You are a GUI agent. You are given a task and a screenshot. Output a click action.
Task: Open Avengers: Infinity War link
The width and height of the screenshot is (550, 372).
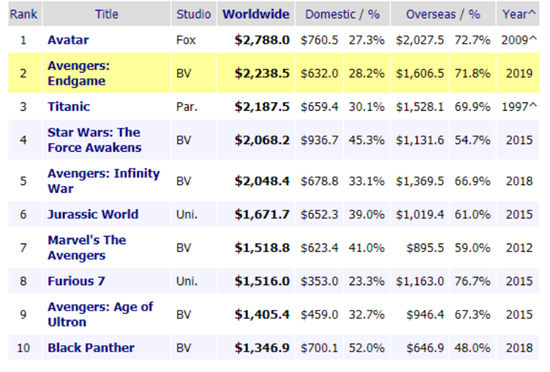coord(103,181)
